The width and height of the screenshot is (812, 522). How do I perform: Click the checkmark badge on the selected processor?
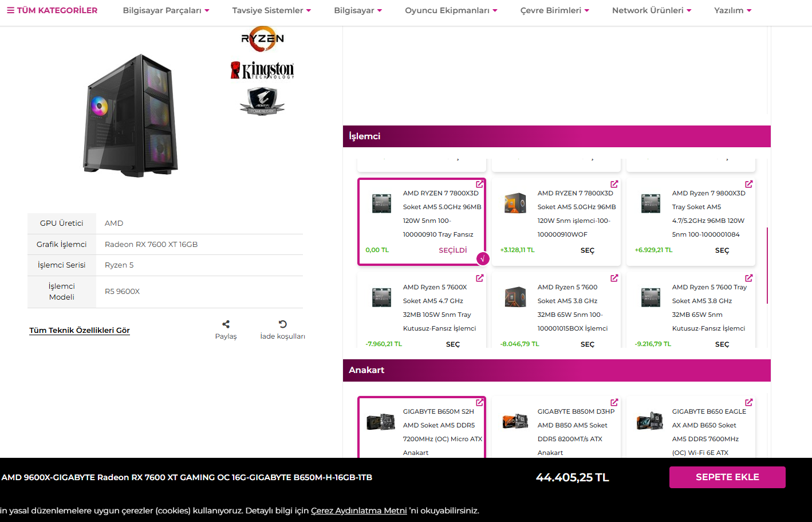483,259
